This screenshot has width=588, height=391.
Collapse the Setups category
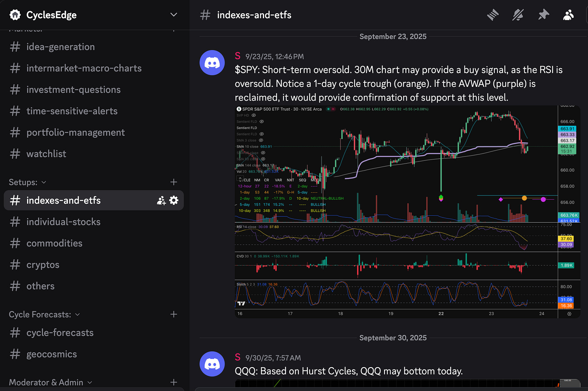(x=27, y=182)
